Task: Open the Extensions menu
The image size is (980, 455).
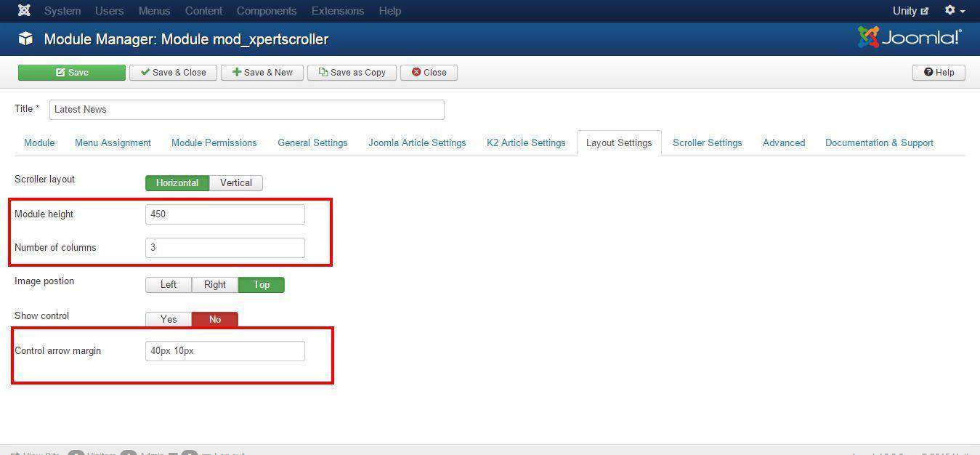Action: (337, 11)
